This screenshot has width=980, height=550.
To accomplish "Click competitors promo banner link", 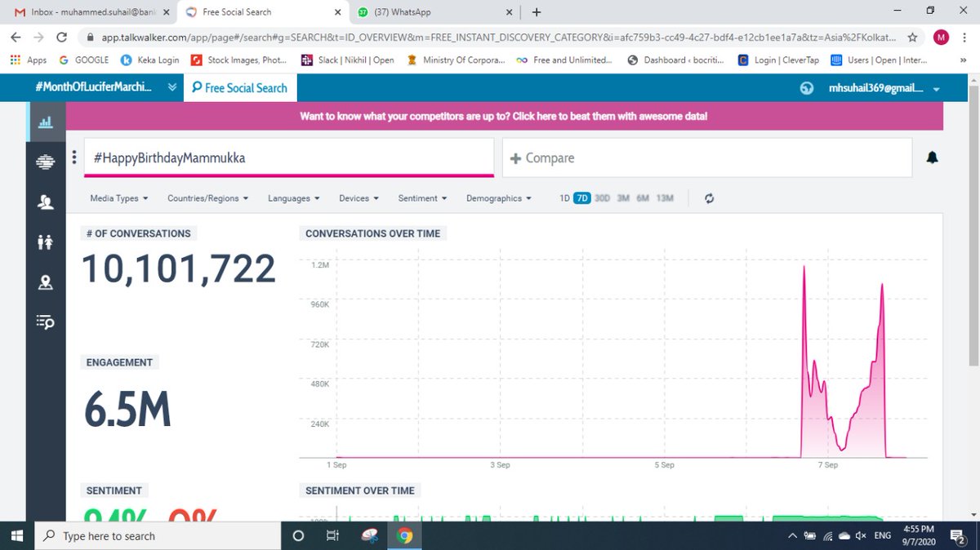I will pos(504,117).
